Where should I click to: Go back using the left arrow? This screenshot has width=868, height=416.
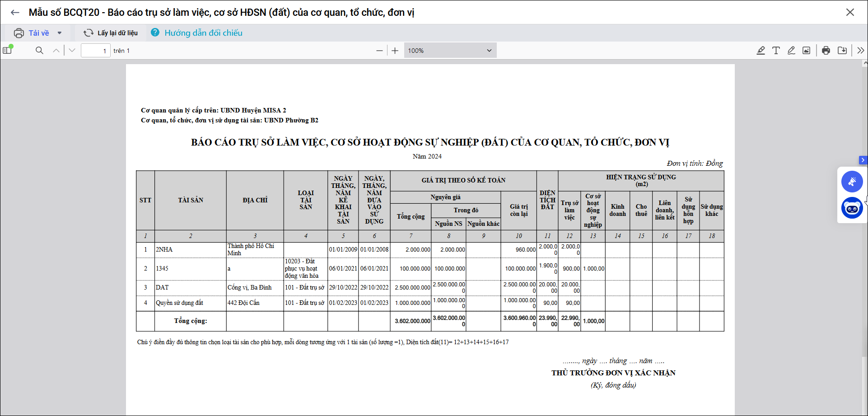[x=15, y=13]
